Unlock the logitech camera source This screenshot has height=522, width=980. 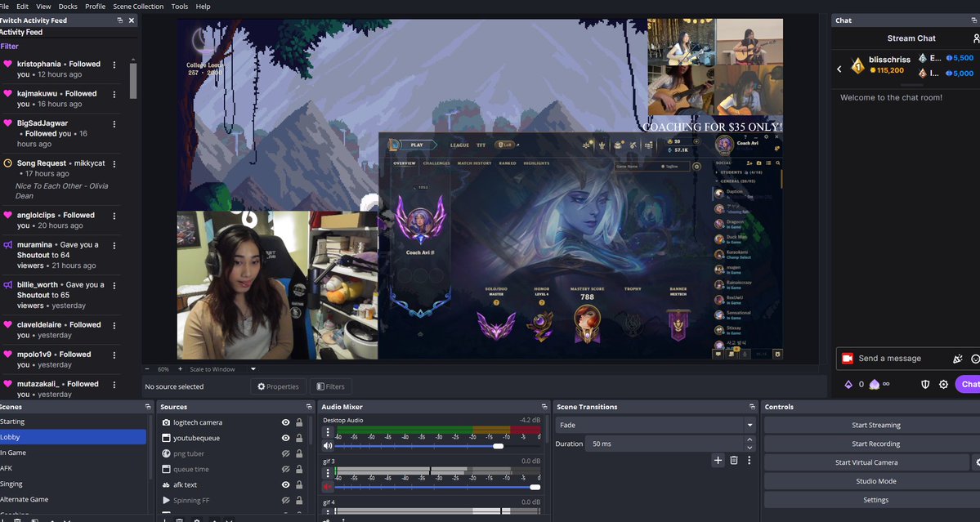[x=299, y=422]
